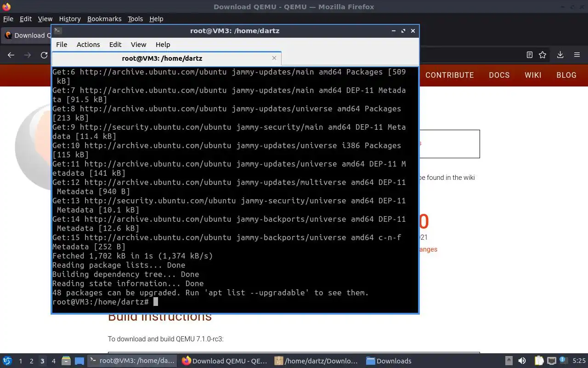The width and height of the screenshot is (588, 368).
Task: Open the Lubuntu start menu icon
Action: (x=7, y=361)
